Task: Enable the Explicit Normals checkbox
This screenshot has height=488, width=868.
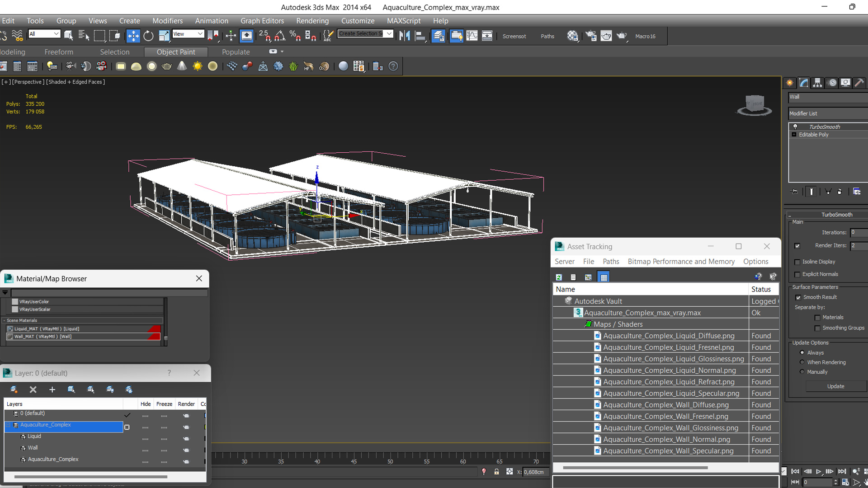Action: click(797, 275)
